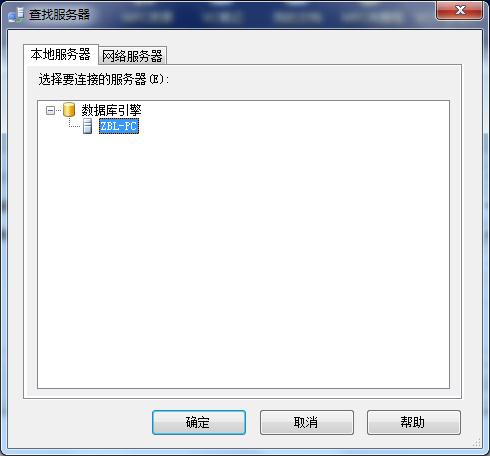
Task: Confirm selection with the 确定 button
Action: point(199,422)
